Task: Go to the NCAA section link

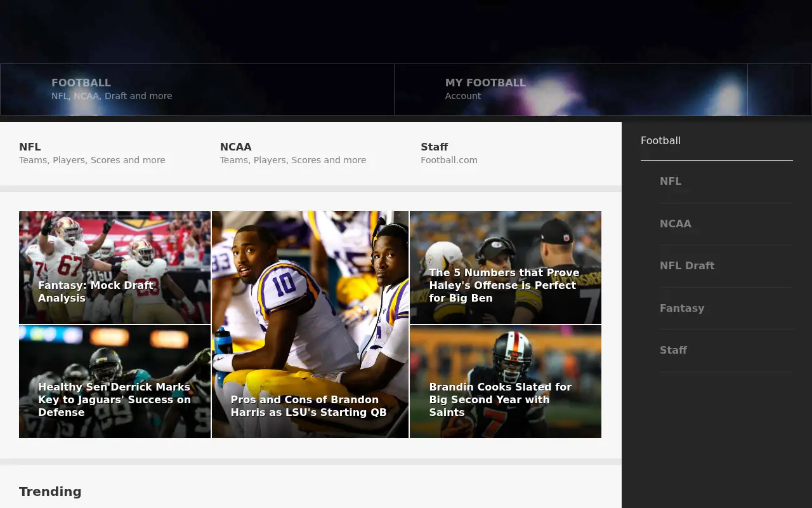Action: point(293,153)
